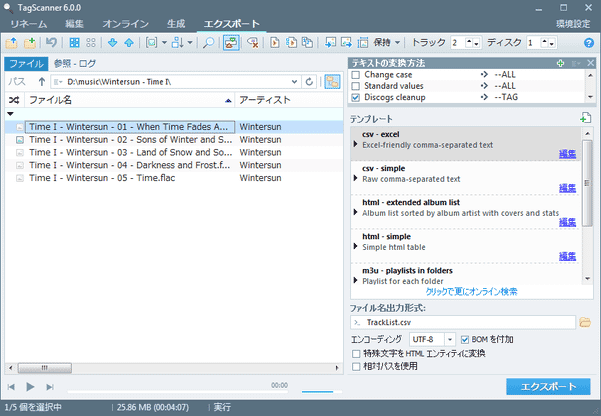Open the filter view dropdown arrow
Image resolution: width=601 pixels, height=416 pixels.
[x=164, y=43]
